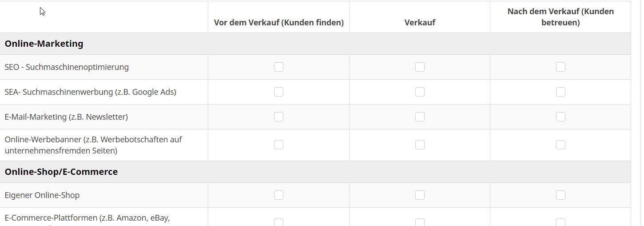Select Online-Werbebanner in Verkauf column
The width and height of the screenshot is (644, 226).
[x=420, y=145]
